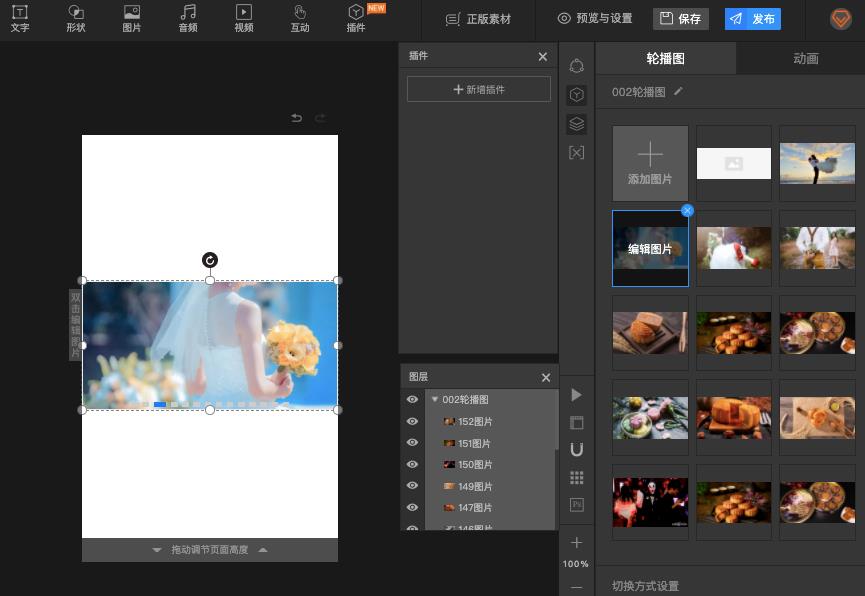Select the 文字 text tool

pyautogui.click(x=20, y=19)
